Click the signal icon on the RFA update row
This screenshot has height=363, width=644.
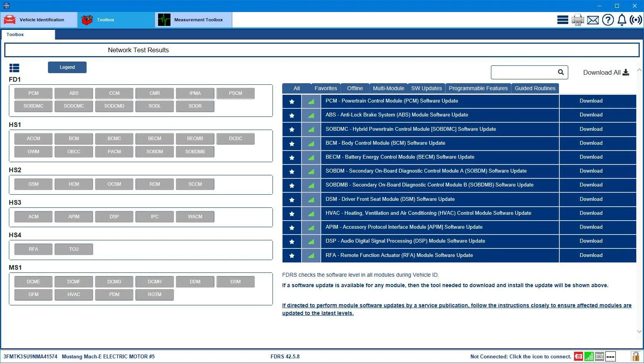pyautogui.click(x=311, y=255)
